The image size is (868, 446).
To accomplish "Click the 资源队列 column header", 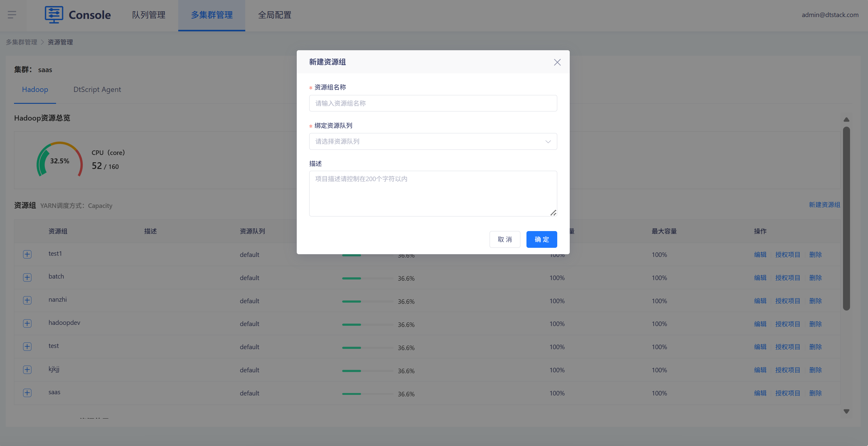I will (x=252, y=231).
